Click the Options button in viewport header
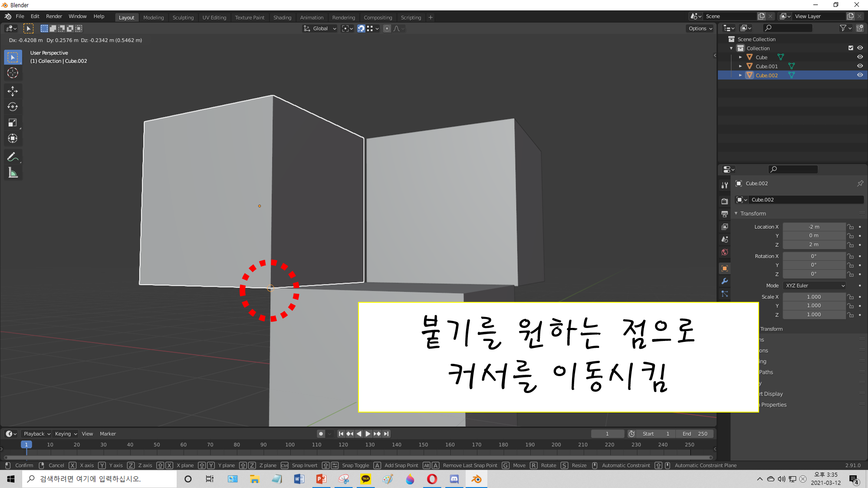This screenshot has height=488, width=868. (700, 29)
